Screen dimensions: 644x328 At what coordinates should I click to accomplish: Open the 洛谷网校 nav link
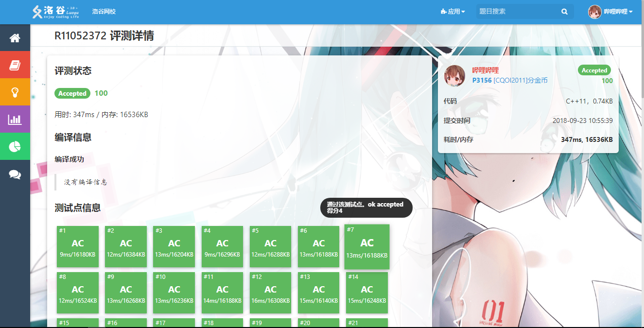pos(104,12)
